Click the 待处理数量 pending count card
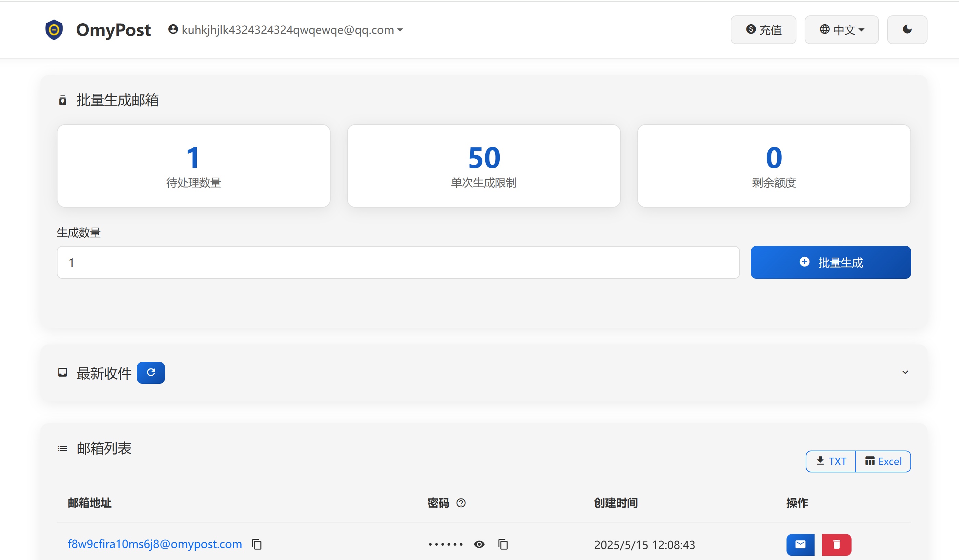Image resolution: width=959 pixels, height=560 pixels. (x=193, y=166)
